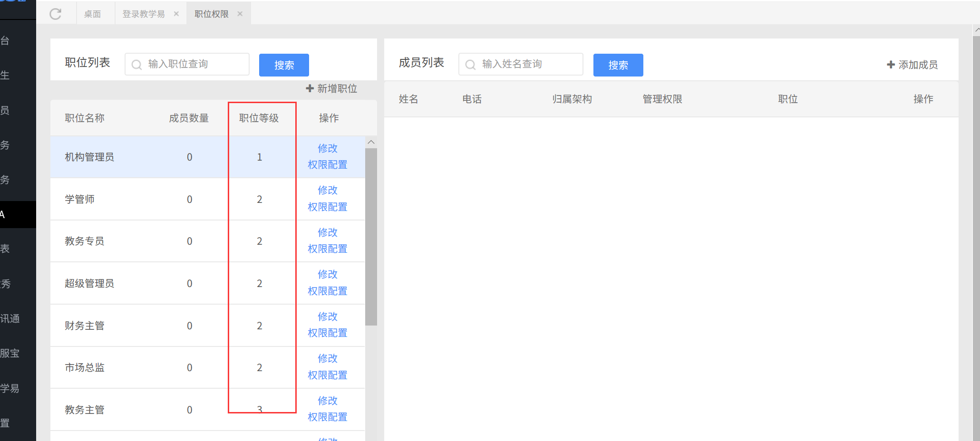Screen dimensions: 980x441
Task: Select the 学管师 position name
Action: (x=79, y=199)
